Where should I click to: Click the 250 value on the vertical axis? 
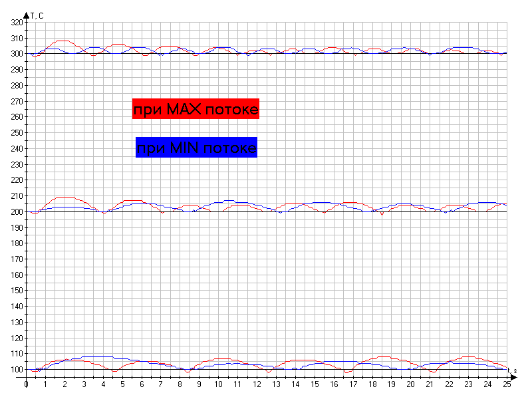pos(17,133)
